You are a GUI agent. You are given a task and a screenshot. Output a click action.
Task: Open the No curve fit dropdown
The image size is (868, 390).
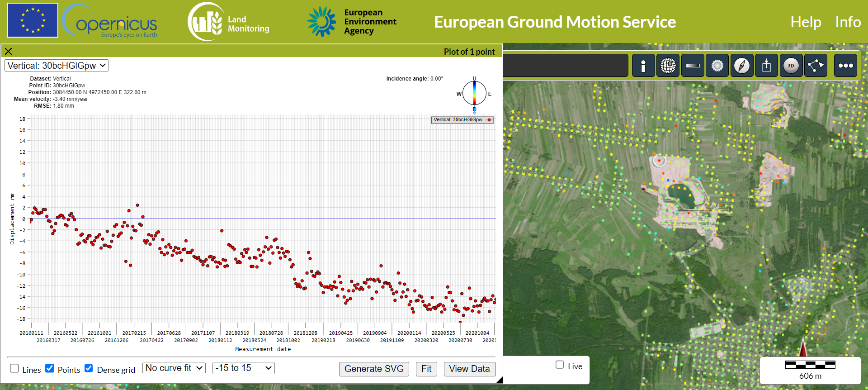(x=174, y=368)
